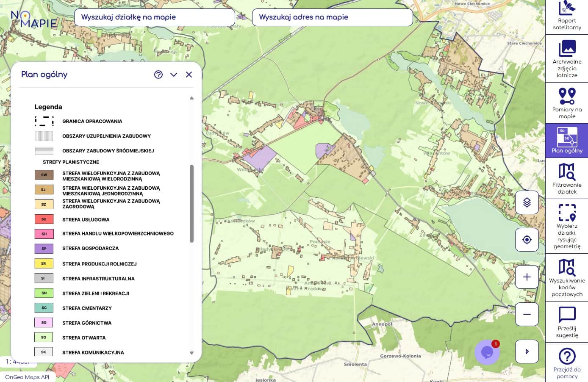Viewport: 588px width, 382px height.
Task: Center map on my location
Action: (527, 240)
